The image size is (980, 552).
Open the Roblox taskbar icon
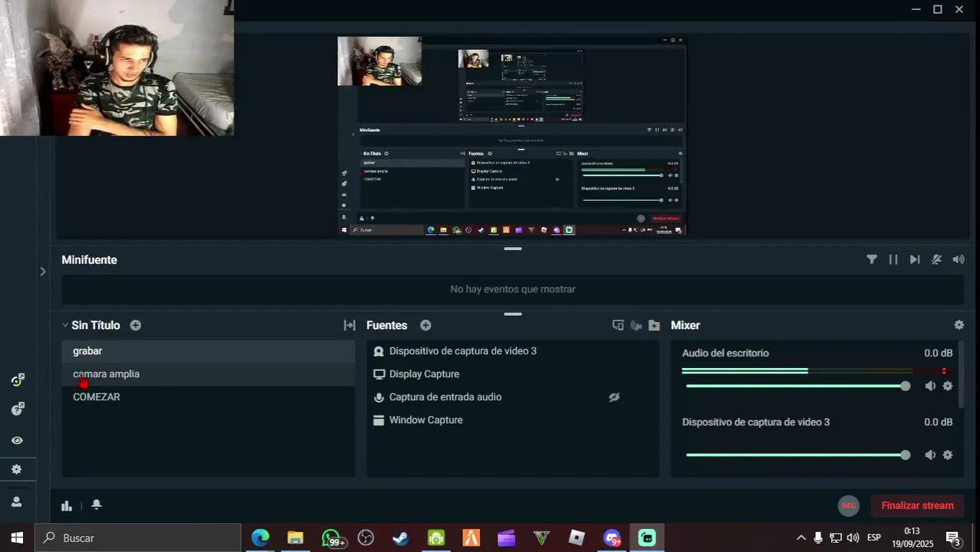click(577, 538)
